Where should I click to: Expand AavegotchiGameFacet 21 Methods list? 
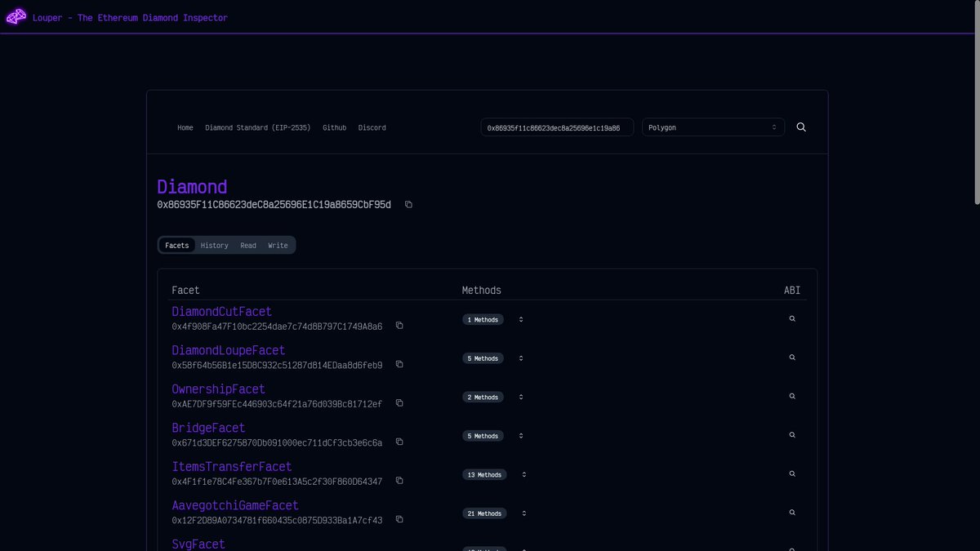524,513
